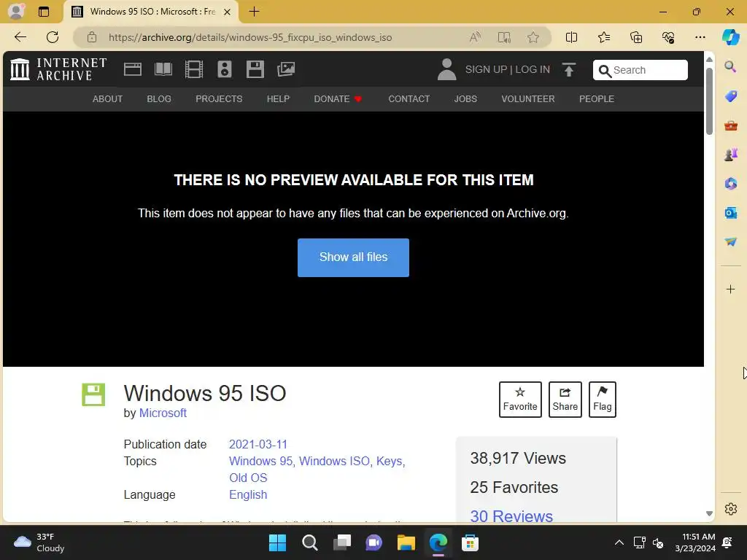
Task: Open the PEOPLE menu item
Action: point(597,99)
